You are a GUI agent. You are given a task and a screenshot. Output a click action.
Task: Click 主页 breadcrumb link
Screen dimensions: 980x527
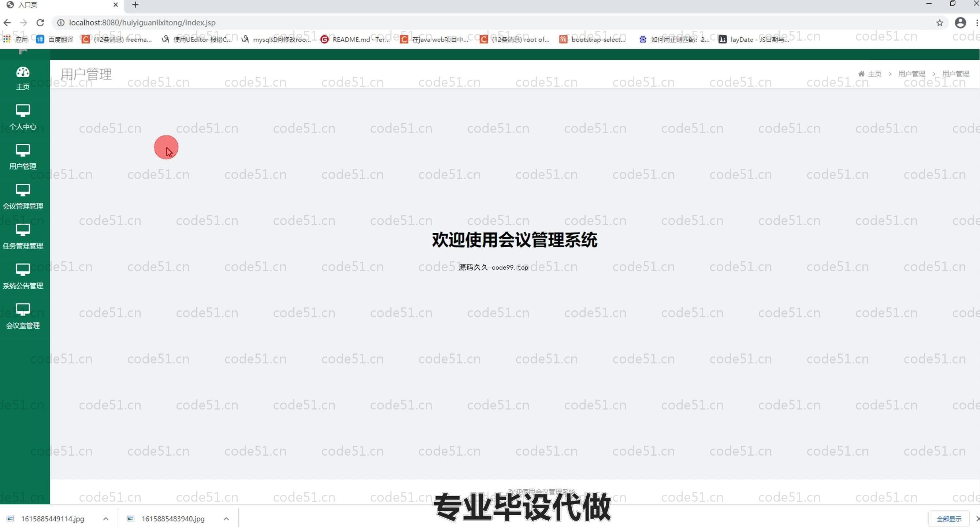874,74
